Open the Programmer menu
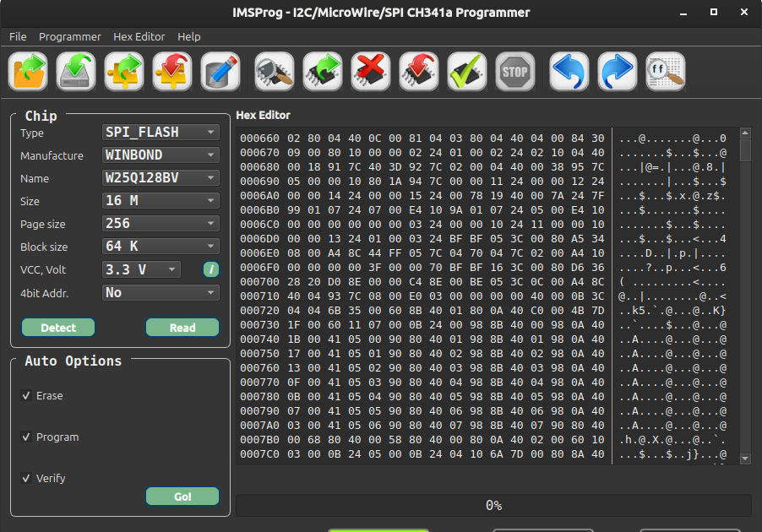The image size is (762, 532). (70, 36)
